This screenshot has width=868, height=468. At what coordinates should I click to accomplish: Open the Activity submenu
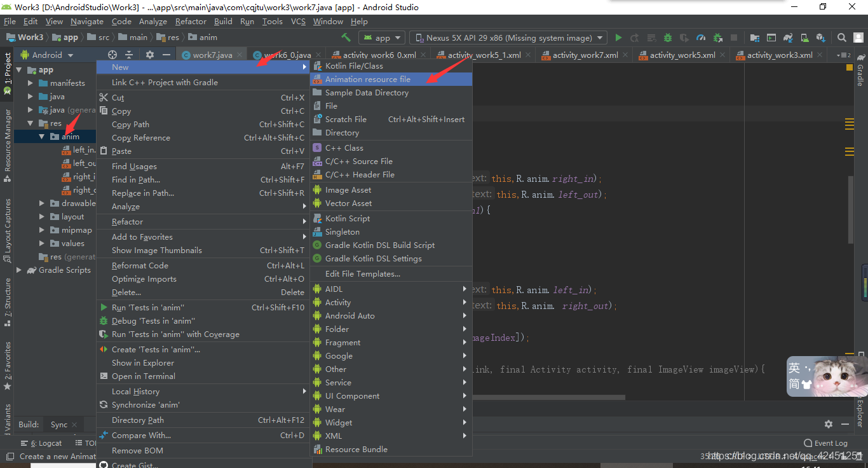(391, 302)
